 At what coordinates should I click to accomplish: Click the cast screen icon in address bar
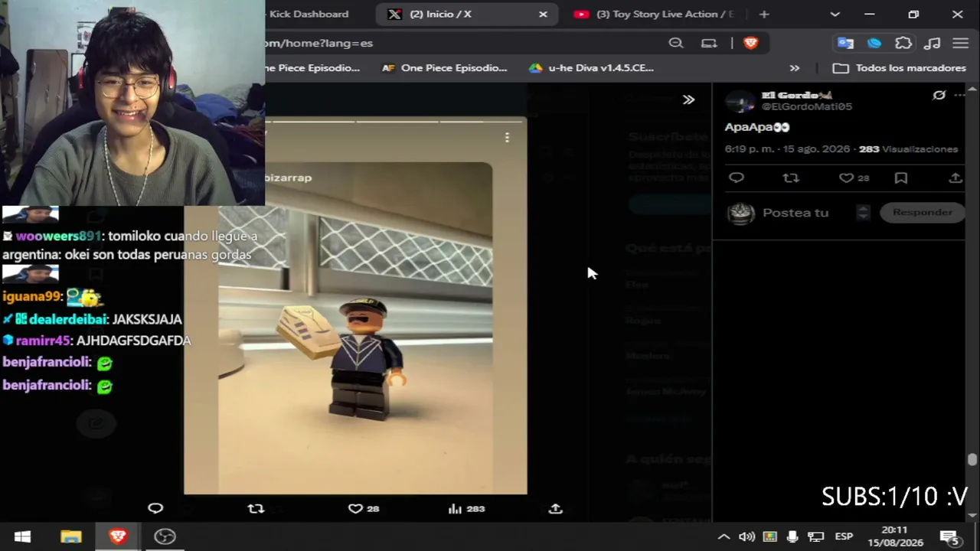[x=709, y=43]
